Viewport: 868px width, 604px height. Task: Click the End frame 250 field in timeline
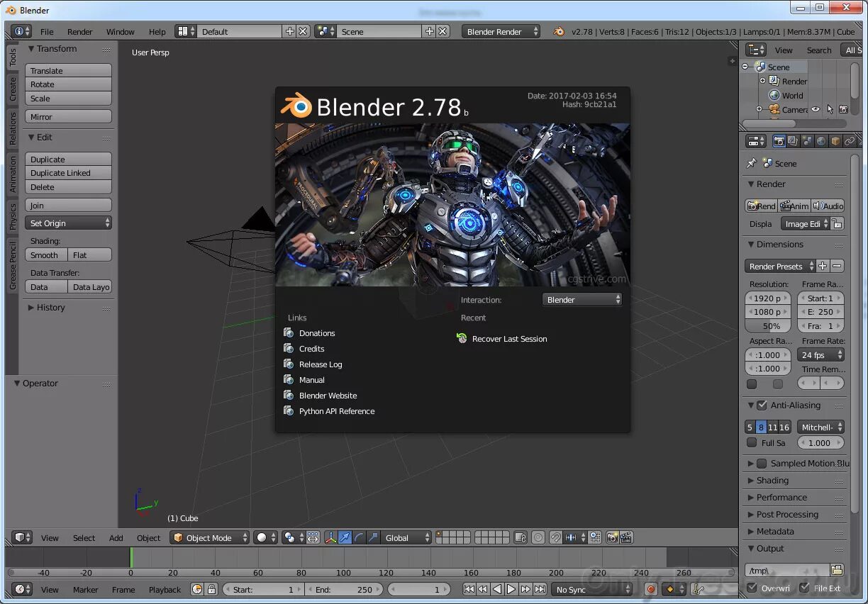(343, 589)
